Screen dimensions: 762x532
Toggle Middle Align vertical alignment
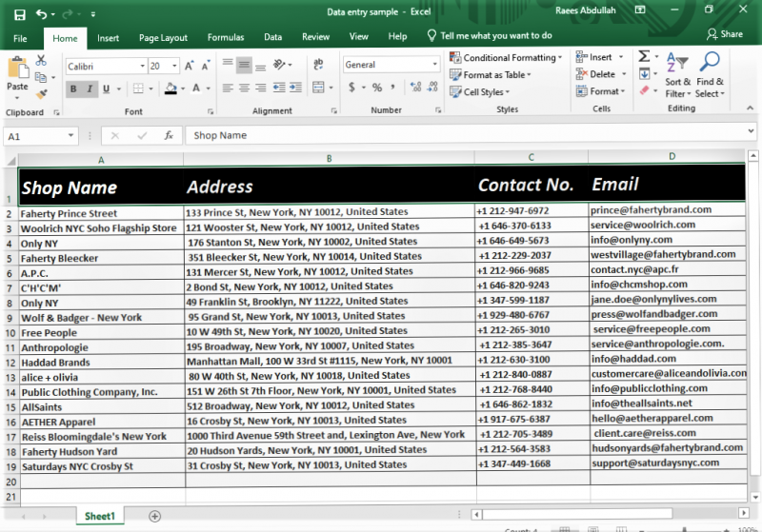(244, 65)
